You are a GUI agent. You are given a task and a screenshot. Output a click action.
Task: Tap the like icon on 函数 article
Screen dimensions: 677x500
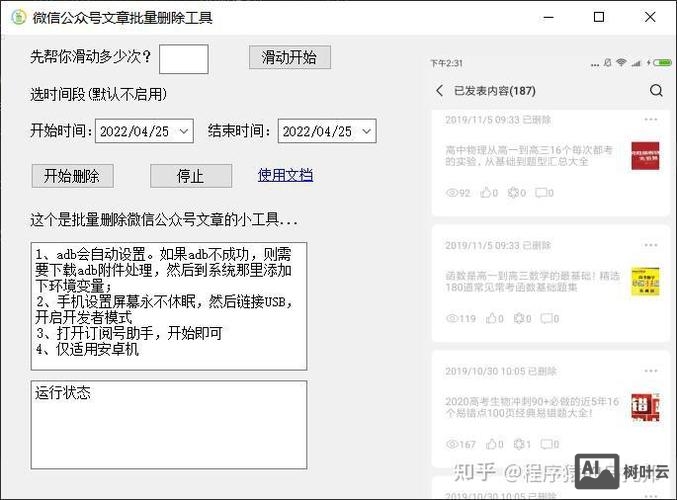(x=491, y=318)
